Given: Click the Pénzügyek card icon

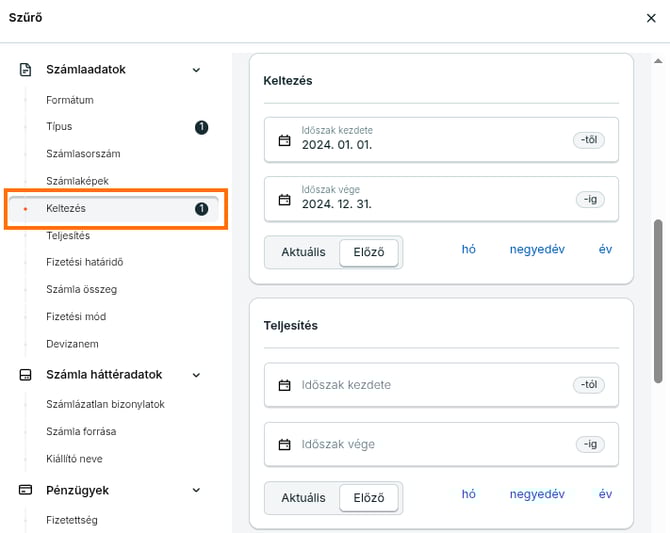Looking at the screenshot, I should 26,490.
